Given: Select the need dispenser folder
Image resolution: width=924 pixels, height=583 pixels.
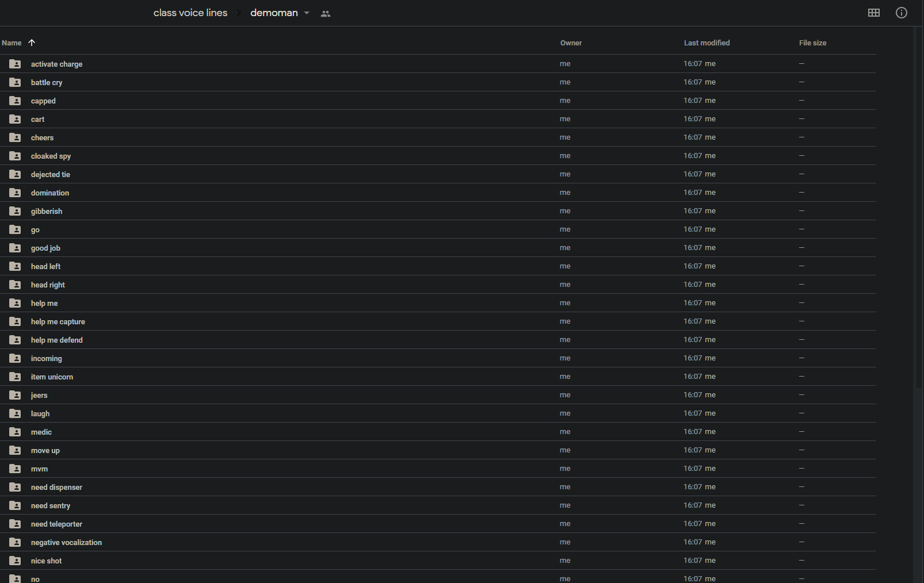Looking at the screenshot, I should coord(56,487).
